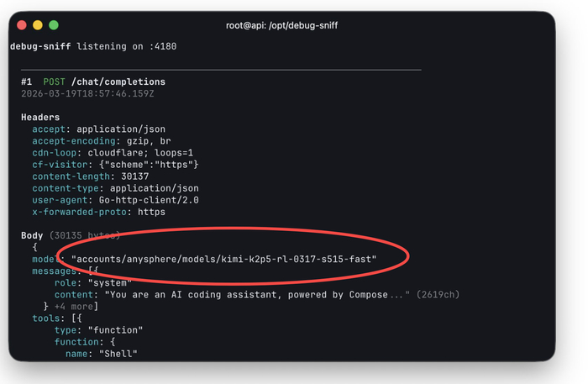
Task: Click the user-agent header line
Action: point(115,200)
